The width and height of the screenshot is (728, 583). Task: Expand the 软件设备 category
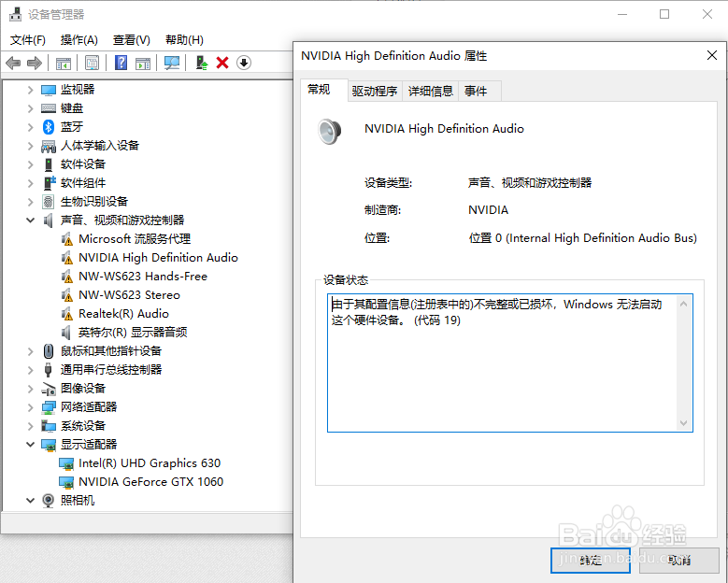click(x=30, y=164)
